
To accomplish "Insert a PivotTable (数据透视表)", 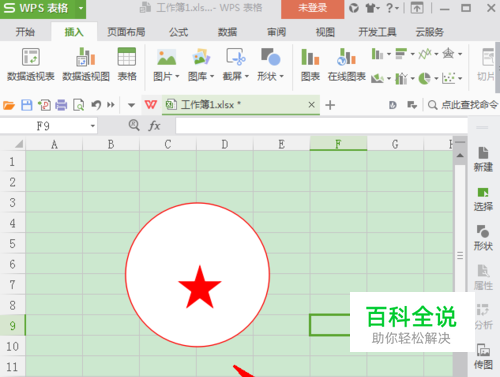I will click(31, 65).
